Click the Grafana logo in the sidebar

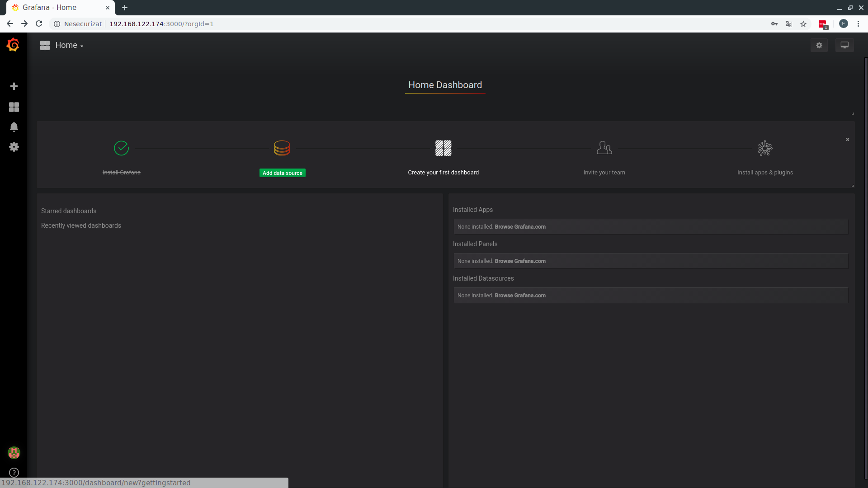[x=13, y=45]
